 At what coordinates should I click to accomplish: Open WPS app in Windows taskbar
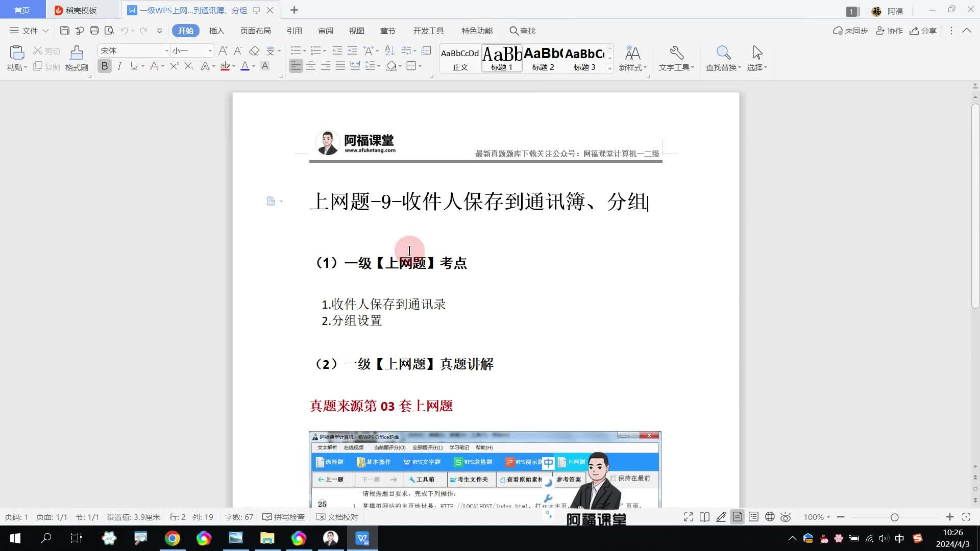362,538
